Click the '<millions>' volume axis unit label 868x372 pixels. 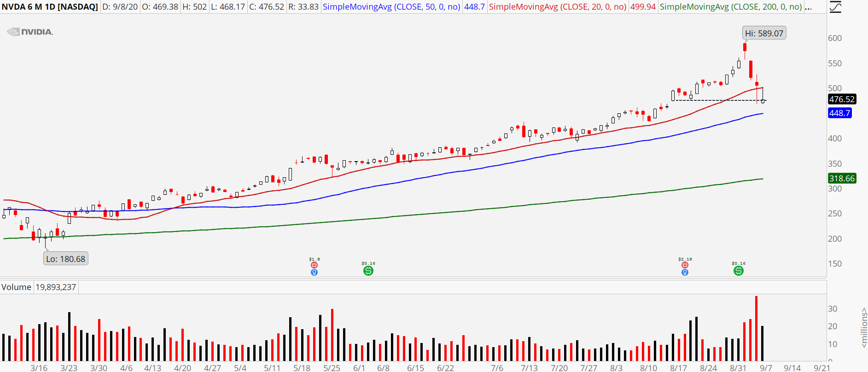click(x=864, y=328)
